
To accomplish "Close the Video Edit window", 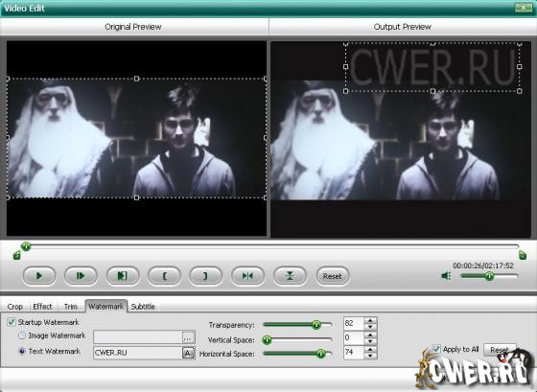I will (x=523, y=8).
